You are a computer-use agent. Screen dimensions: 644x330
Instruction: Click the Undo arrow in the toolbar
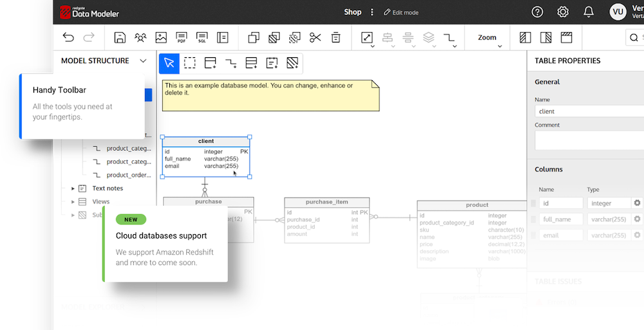point(68,37)
